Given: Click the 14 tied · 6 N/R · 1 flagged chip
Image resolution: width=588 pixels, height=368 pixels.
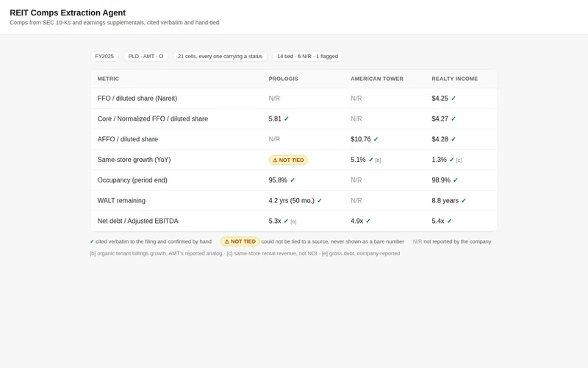Looking at the screenshot, I should point(307,57).
